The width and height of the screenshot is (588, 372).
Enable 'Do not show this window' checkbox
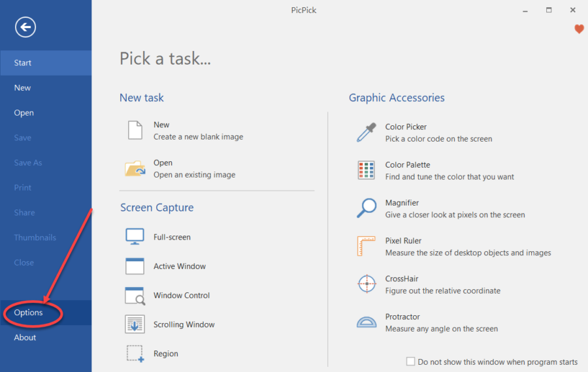[411, 362]
